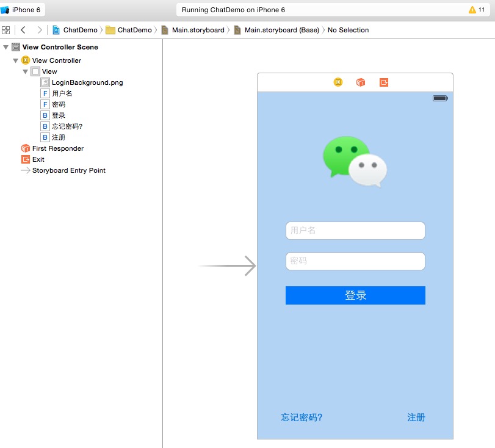The height and width of the screenshot is (448, 495).
Task: Select the View row label in outline
Action: click(x=49, y=71)
